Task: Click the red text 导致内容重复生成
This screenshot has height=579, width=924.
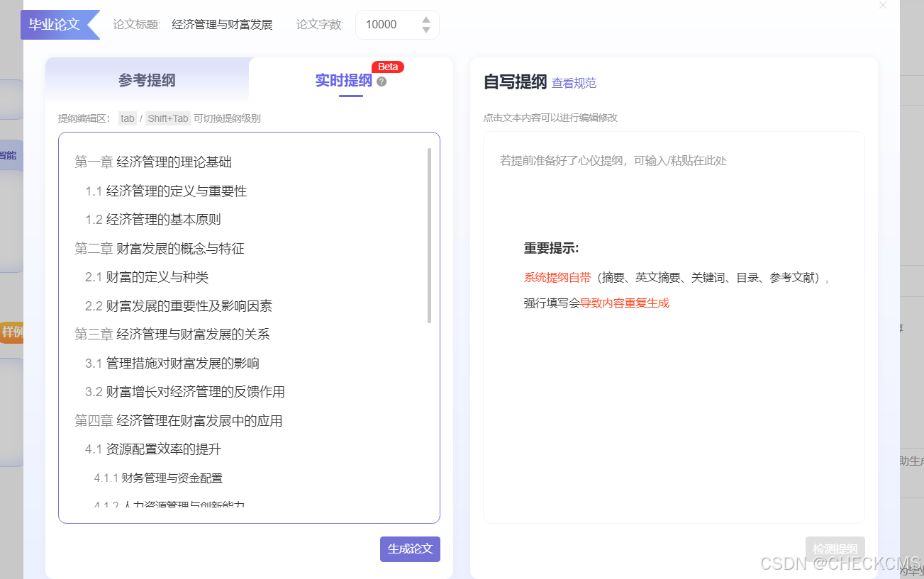Action: click(625, 303)
